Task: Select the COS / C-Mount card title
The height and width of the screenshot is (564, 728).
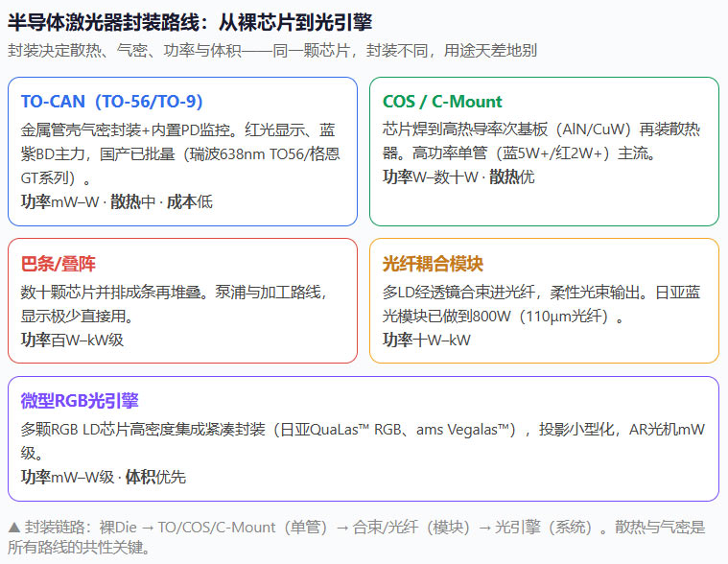Action: (x=442, y=102)
